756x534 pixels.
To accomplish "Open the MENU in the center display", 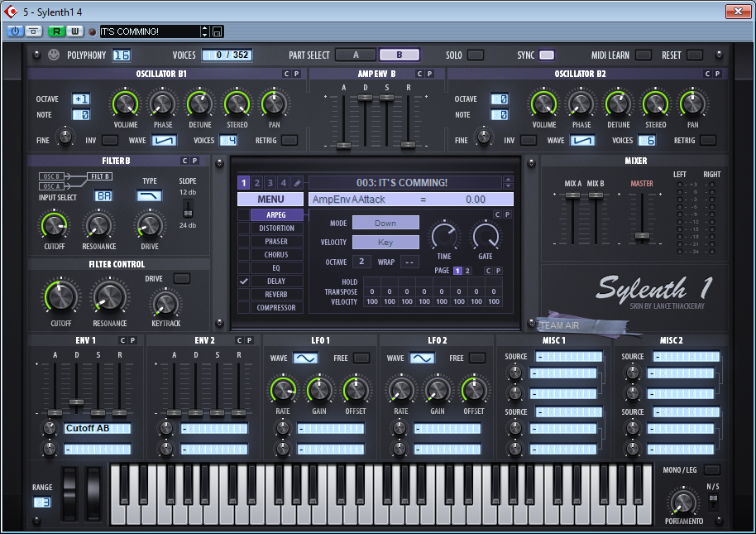I will point(270,200).
